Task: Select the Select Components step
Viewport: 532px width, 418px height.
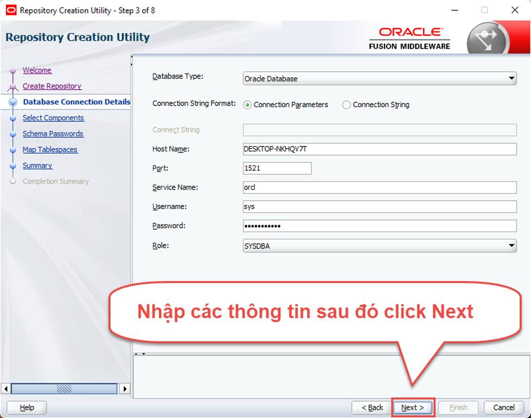Action: tap(53, 118)
